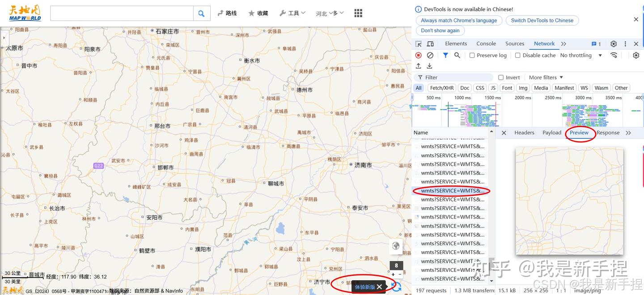644x295 pixels.
Task: Click the globe icon on the map
Action: 395,246
